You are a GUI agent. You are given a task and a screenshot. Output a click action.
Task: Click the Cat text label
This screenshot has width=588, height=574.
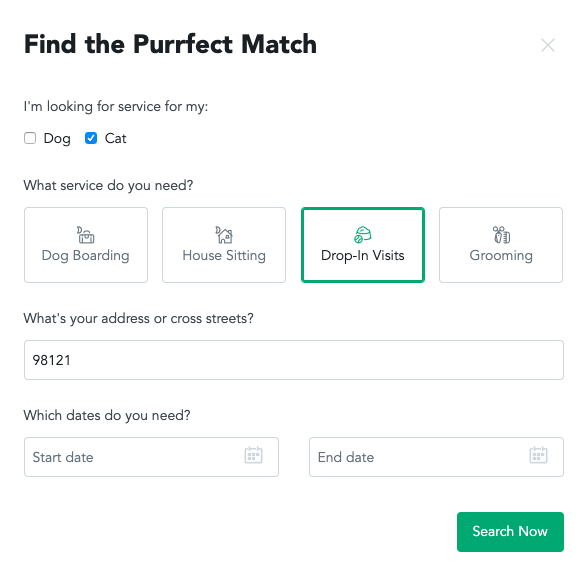click(116, 138)
